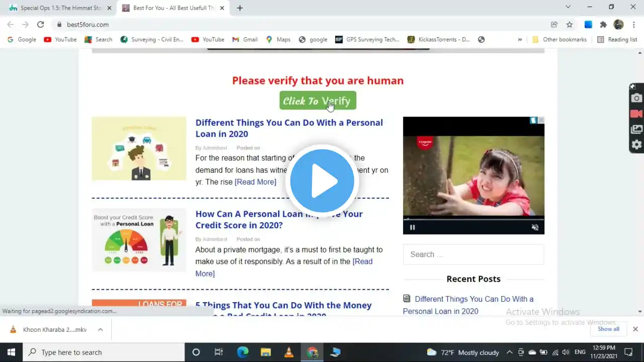Screen dimensions: 644x362
Task: Open the Extensions puzzle menu
Action: (x=603, y=25)
